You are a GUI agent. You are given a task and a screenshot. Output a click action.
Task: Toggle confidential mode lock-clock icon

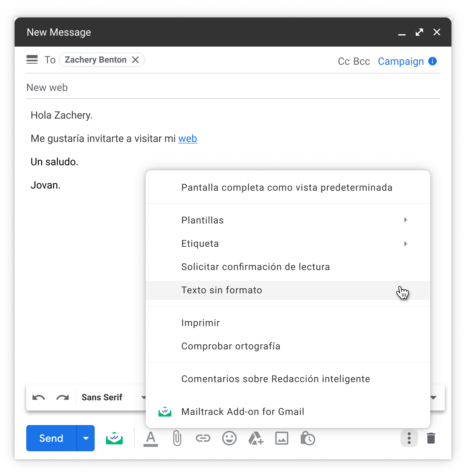pos(308,438)
